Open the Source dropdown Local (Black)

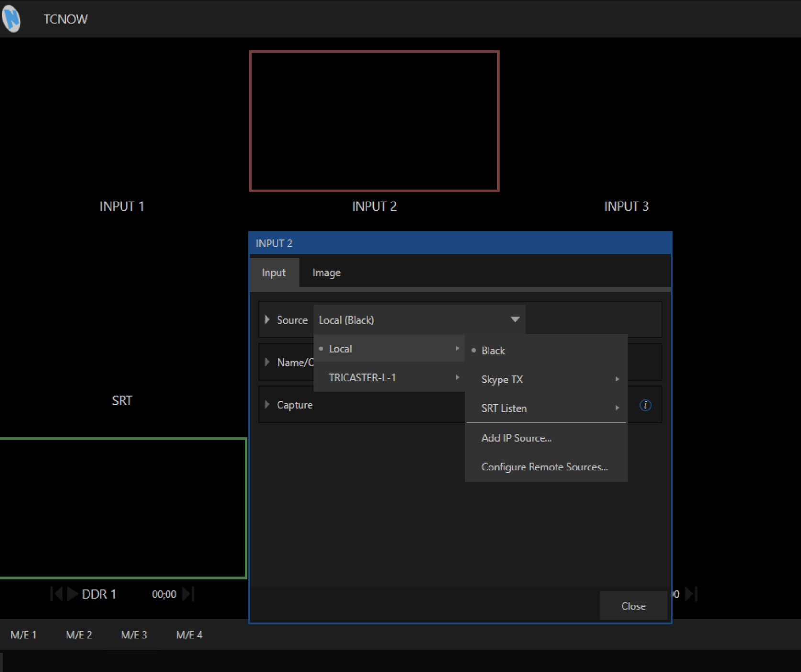click(x=420, y=319)
